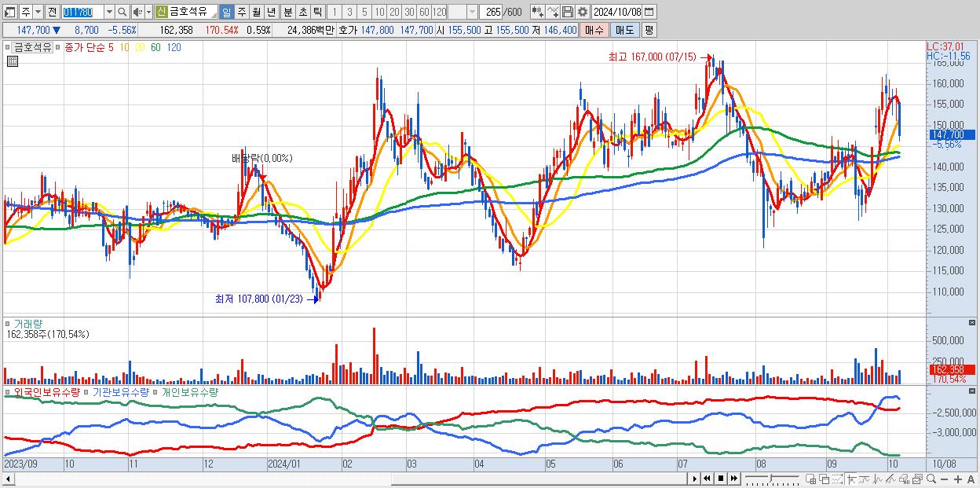Open the dropdown next to speaker icon
Viewport: 980px width, 488px height.
[148, 13]
